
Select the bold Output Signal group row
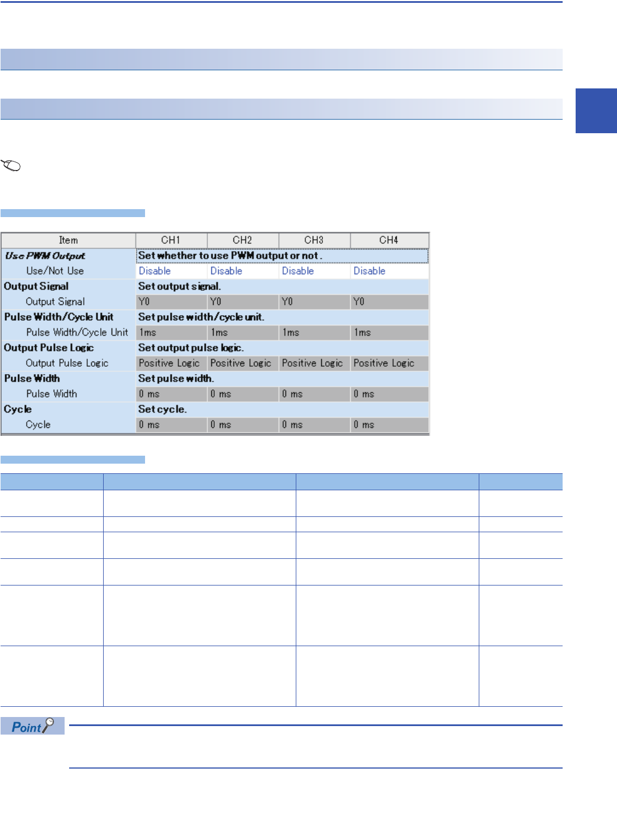point(215,286)
